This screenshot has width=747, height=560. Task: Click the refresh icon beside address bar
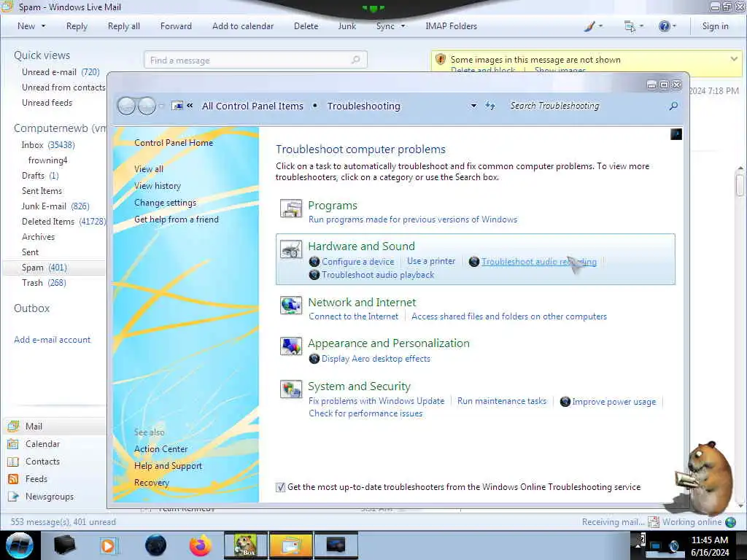[489, 106]
